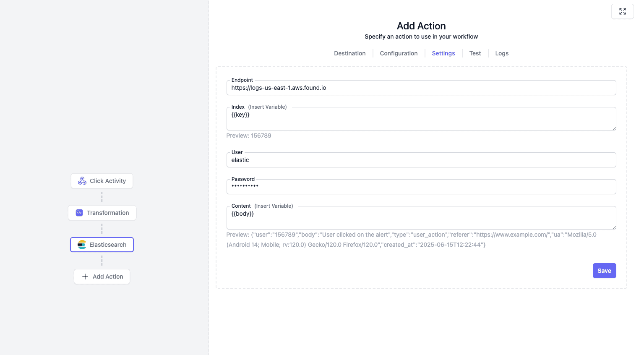
Task: Insert a variable into the Index field
Action: (x=267, y=107)
